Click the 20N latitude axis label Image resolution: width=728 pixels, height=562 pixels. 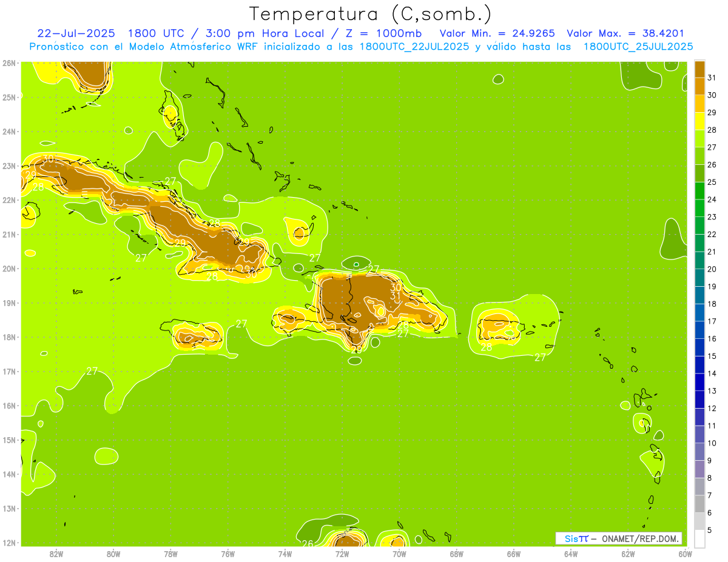point(9,268)
